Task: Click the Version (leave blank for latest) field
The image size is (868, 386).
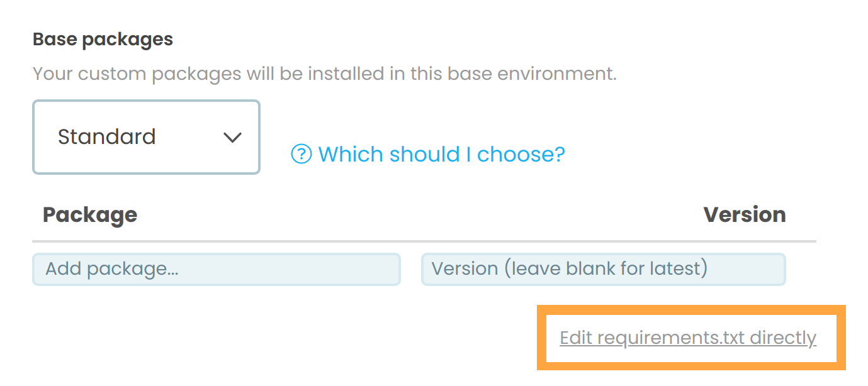Action: (x=603, y=269)
